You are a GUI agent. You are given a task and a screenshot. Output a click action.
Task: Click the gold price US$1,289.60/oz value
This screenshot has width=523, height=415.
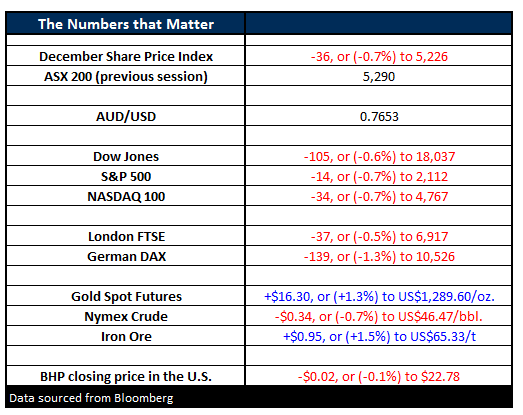[379, 297]
